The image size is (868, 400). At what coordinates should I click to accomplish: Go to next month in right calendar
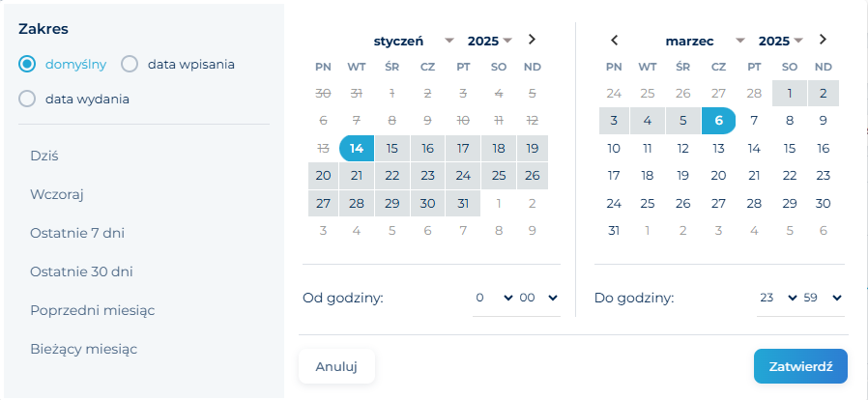[823, 40]
